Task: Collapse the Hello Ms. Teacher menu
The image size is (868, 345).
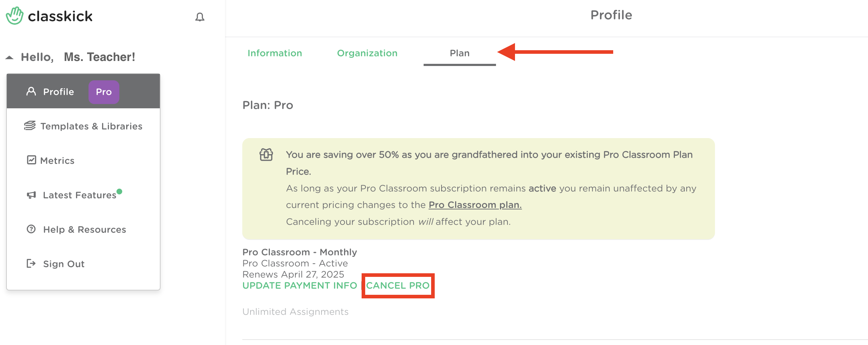Action: pos(9,57)
